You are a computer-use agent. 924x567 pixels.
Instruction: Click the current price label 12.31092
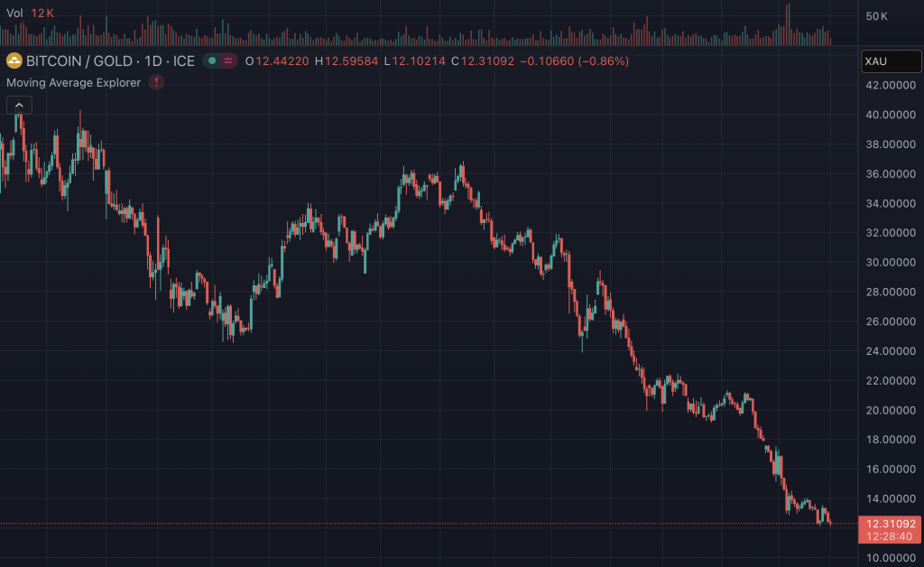[x=891, y=524]
